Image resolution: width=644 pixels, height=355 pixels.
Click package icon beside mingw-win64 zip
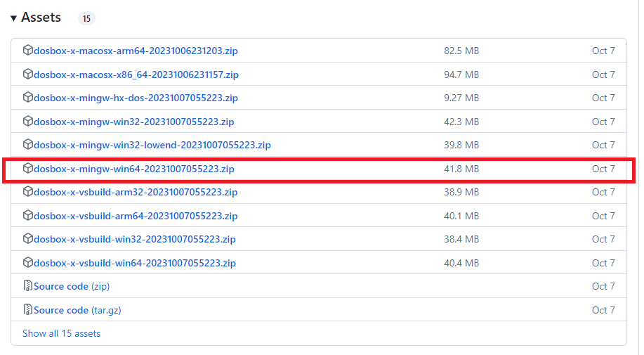[27, 169]
